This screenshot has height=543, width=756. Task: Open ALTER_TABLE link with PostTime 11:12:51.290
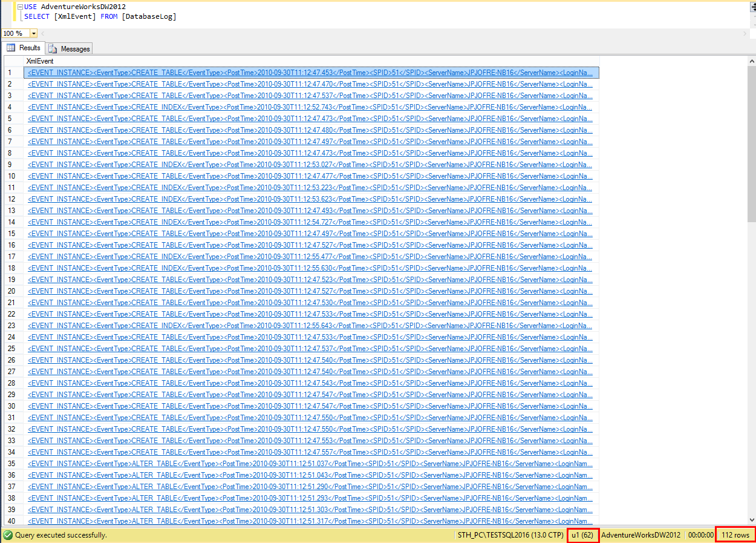[x=310, y=487]
